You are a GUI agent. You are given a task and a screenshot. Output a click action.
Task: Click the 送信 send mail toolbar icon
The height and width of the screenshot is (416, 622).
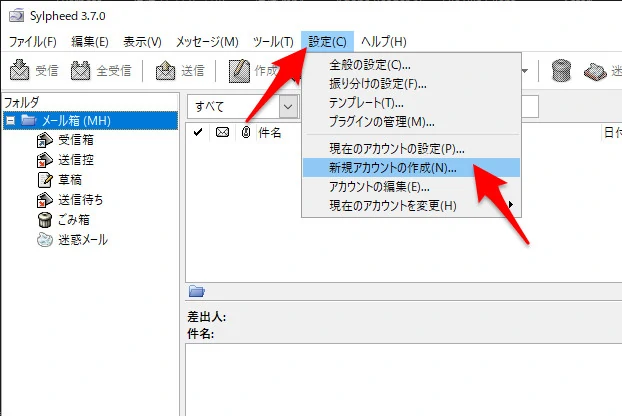click(x=165, y=70)
